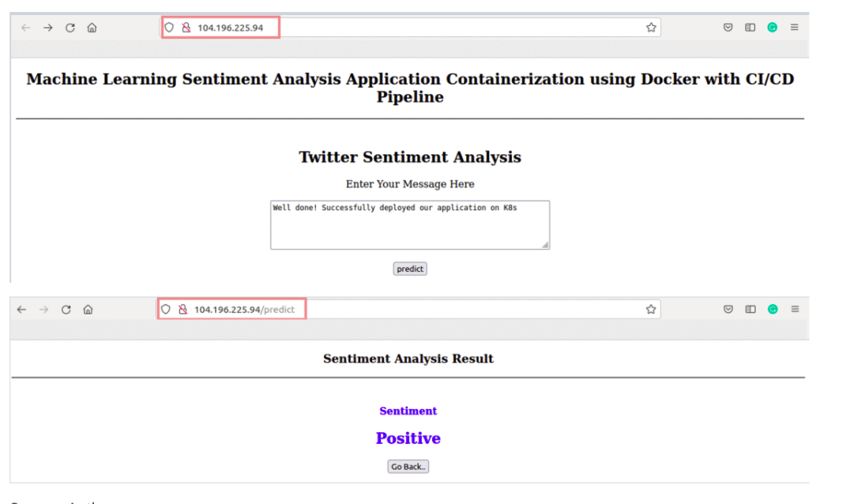The width and height of the screenshot is (850, 504).
Task: Bookmark the 104.196.225.94 input page with star
Action: pos(651,28)
